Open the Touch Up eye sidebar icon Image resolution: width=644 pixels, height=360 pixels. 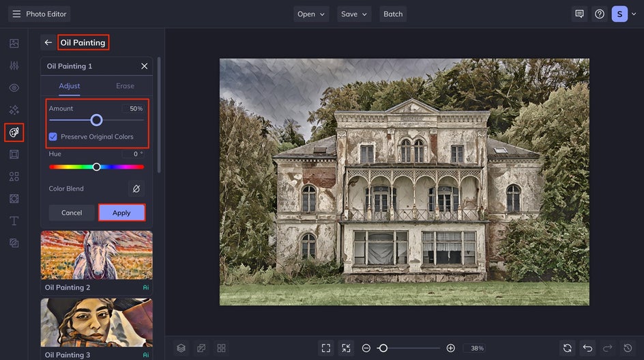[x=14, y=87]
